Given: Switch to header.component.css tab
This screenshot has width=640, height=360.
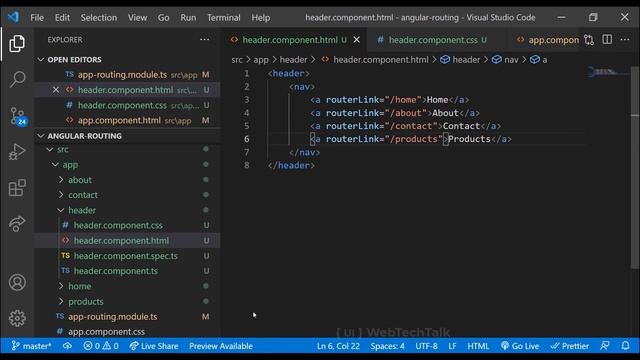Looking at the screenshot, I should (432, 40).
